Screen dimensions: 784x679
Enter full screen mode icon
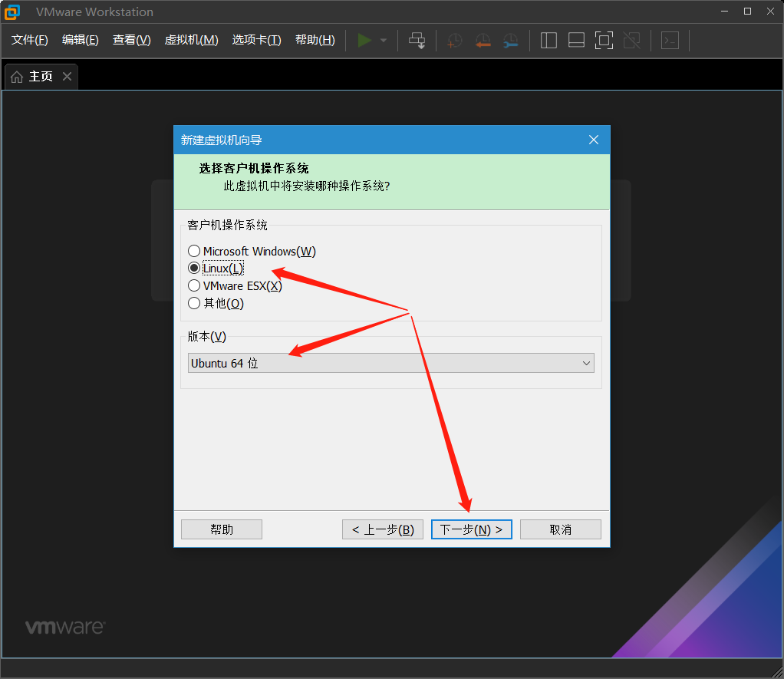(x=604, y=41)
